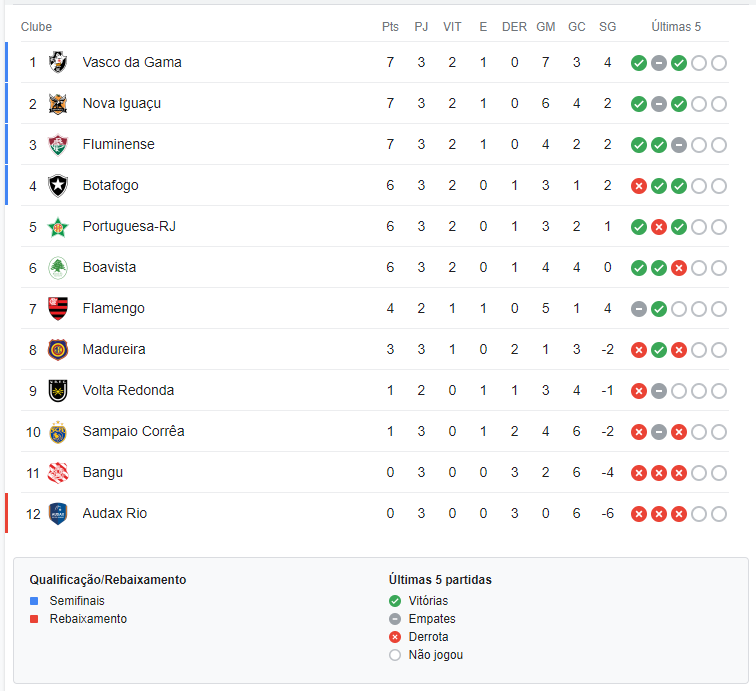The height and width of the screenshot is (691, 756).
Task: Click the Audax Rio blue shield logo
Action: (x=58, y=514)
